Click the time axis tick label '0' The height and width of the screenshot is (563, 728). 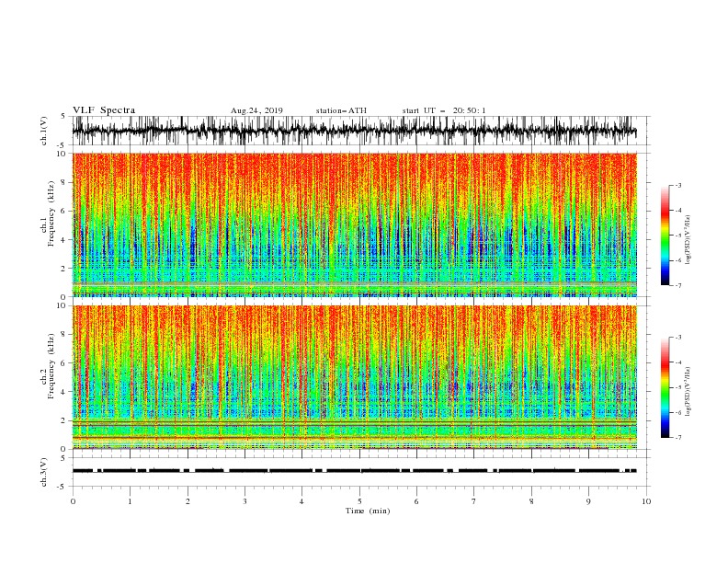[x=73, y=501]
